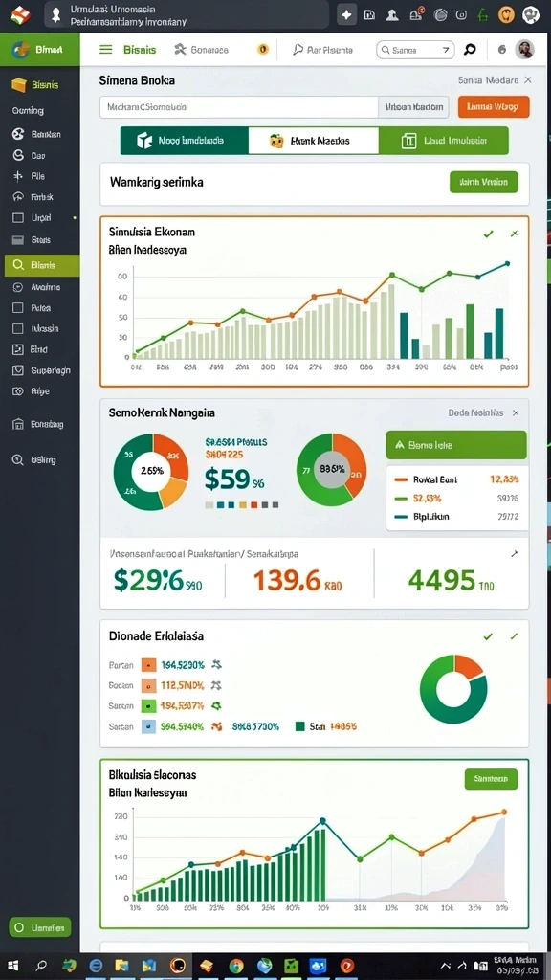Open Windows Start menu on taskbar
The width and height of the screenshot is (551, 980).
coord(12,966)
